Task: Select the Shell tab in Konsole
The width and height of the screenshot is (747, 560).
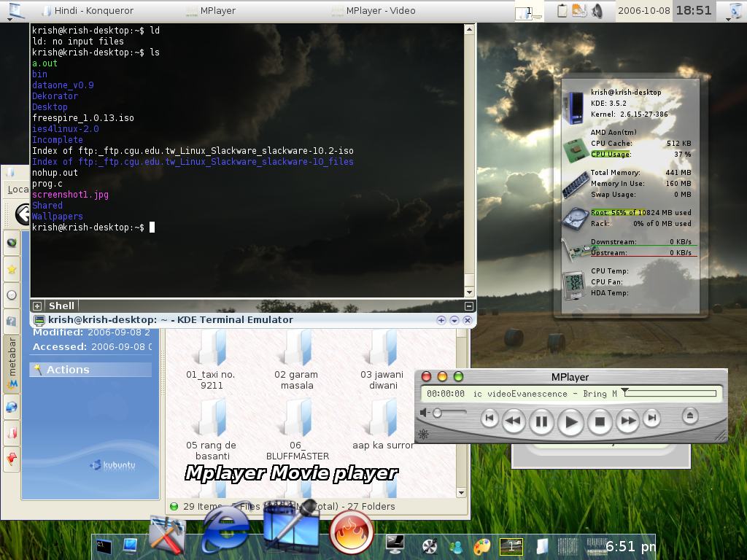Action: (x=61, y=306)
